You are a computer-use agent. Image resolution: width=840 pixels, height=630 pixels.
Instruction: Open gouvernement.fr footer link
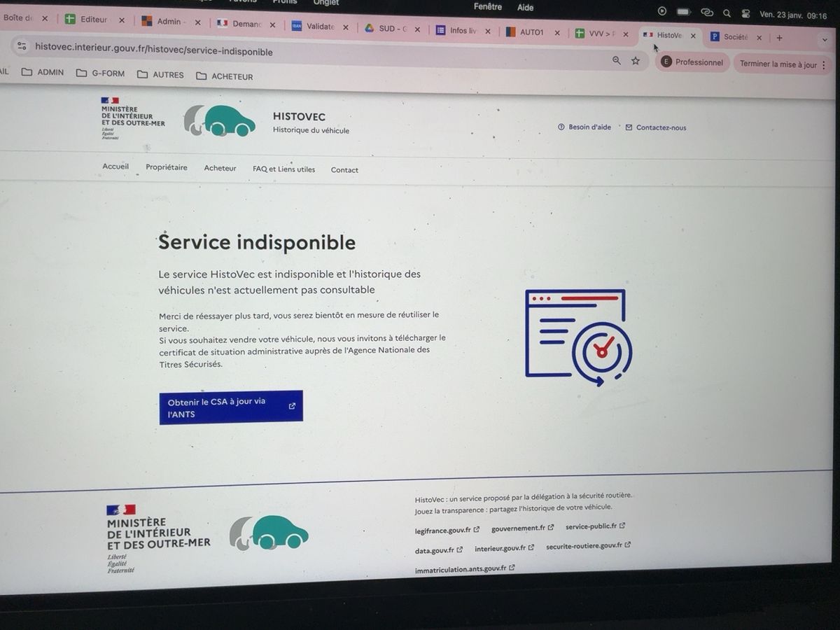point(523,528)
